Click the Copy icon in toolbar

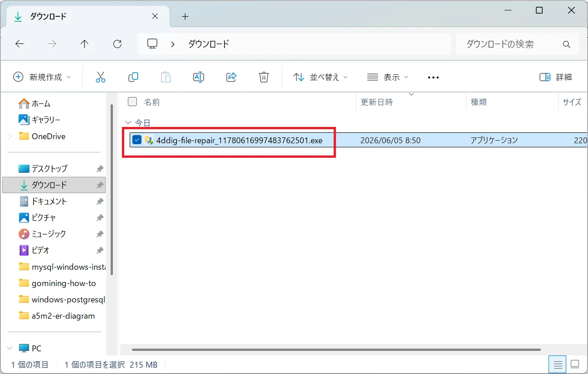coord(133,77)
